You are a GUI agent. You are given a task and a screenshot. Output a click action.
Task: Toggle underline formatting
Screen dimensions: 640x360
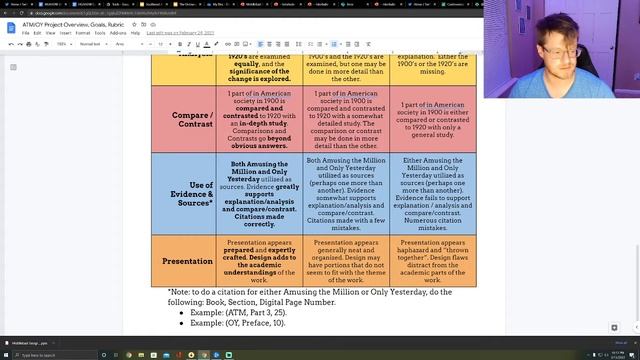[198, 44]
